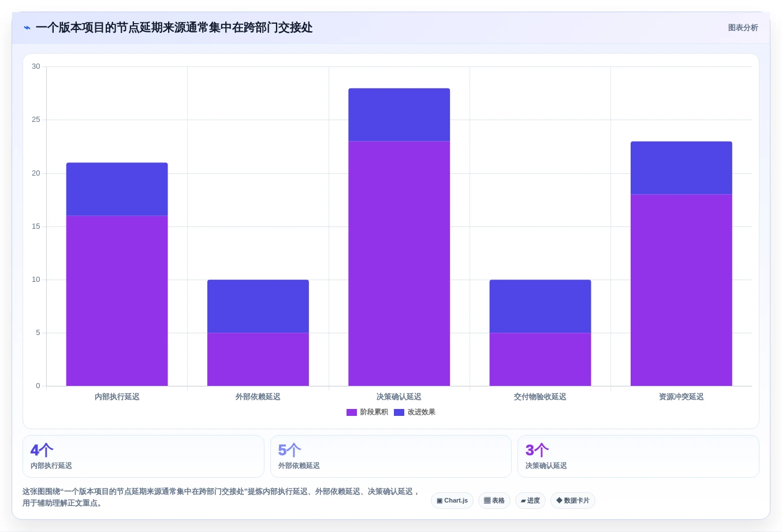Click the lightning icon beside the chart title
This screenshot has width=782, height=532.
(27, 28)
